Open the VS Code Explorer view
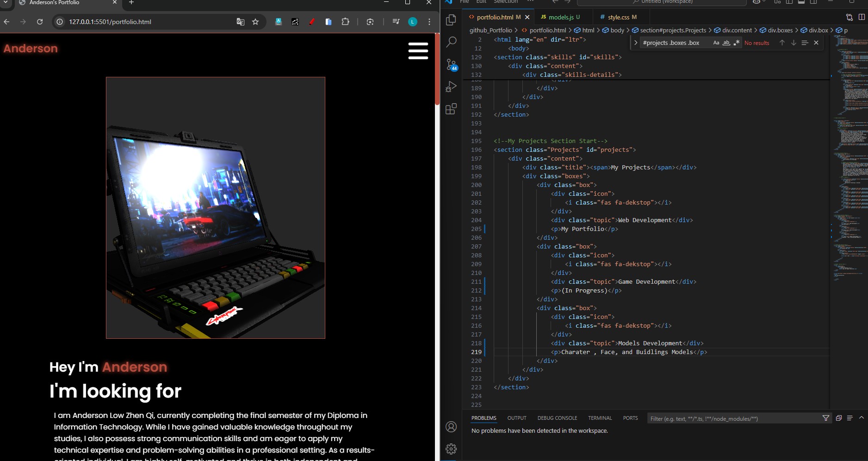Image resolution: width=868 pixels, height=461 pixels. coord(451,20)
